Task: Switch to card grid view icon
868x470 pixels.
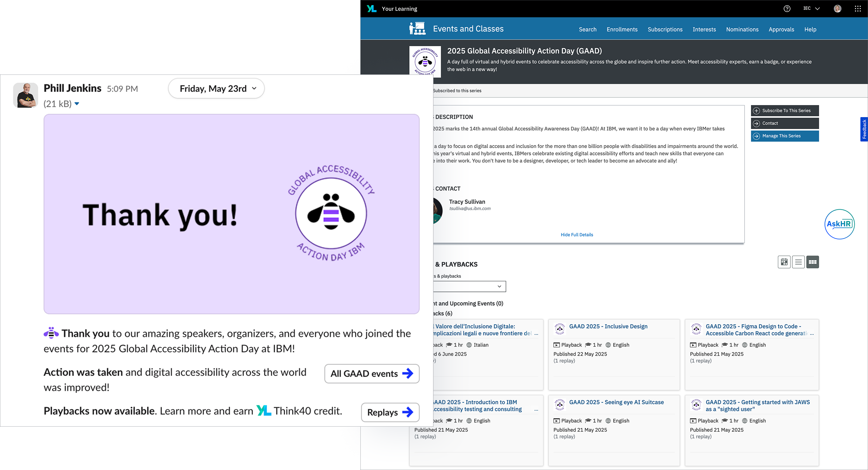Action: (x=813, y=262)
